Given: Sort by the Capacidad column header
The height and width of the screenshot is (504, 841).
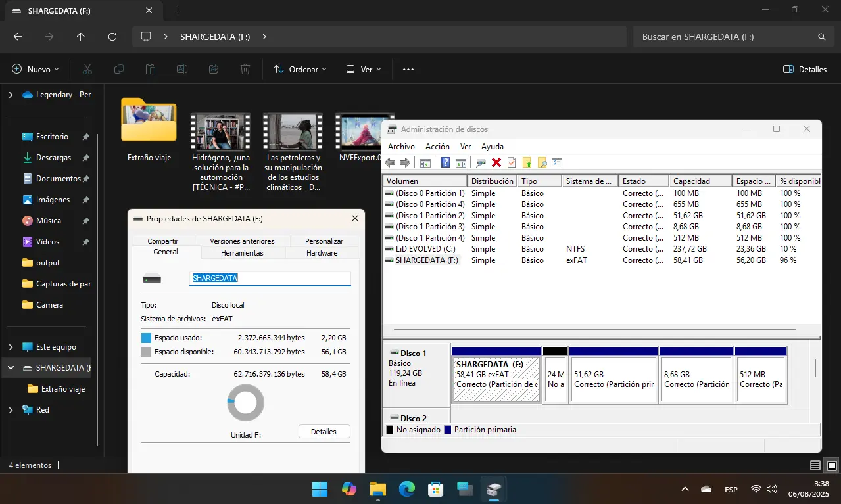Looking at the screenshot, I should [x=700, y=181].
